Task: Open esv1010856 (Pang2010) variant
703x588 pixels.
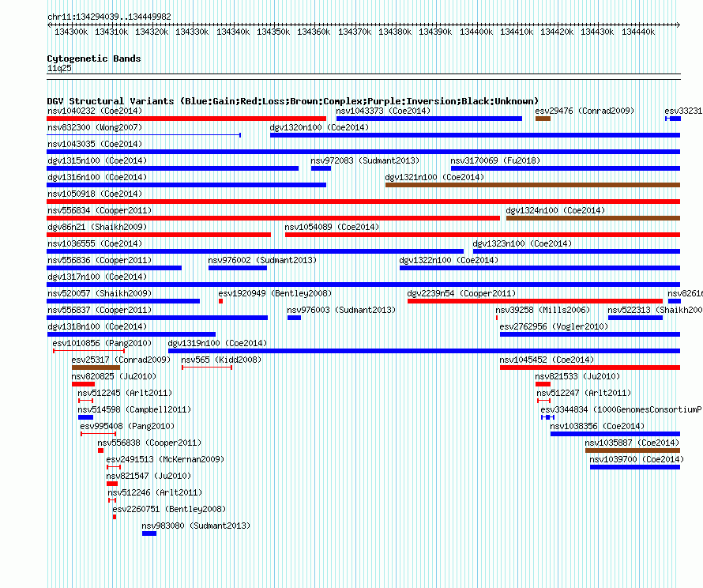Action: (88, 351)
